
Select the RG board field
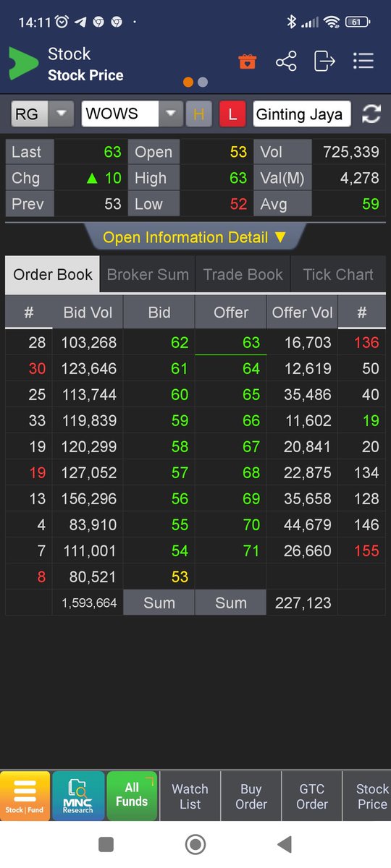click(30, 114)
